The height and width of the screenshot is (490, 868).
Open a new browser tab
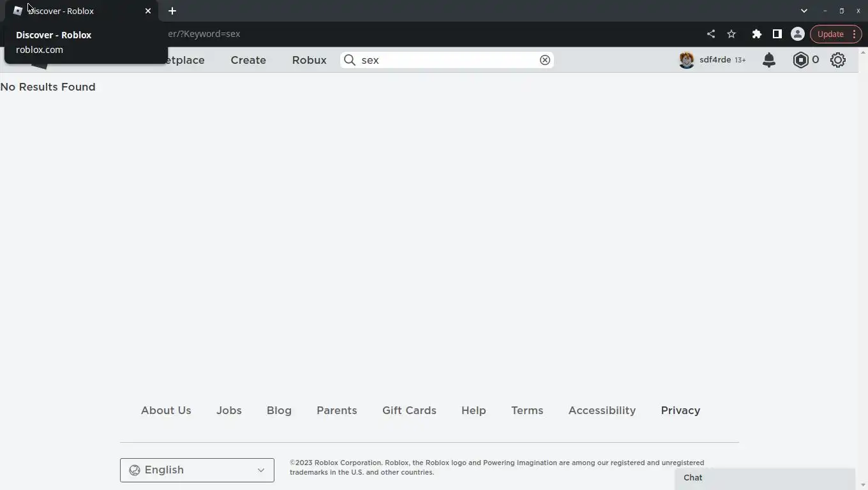[x=172, y=11]
